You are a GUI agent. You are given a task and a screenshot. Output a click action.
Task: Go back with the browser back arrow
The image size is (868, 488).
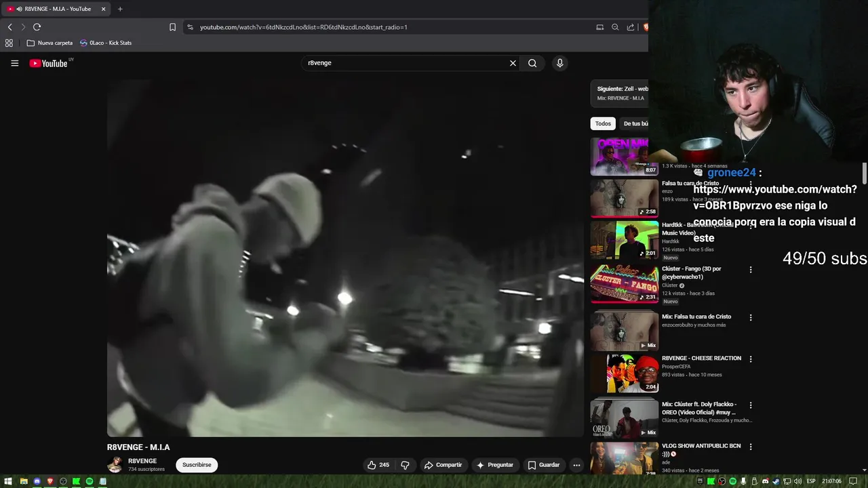(x=9, y=27)
